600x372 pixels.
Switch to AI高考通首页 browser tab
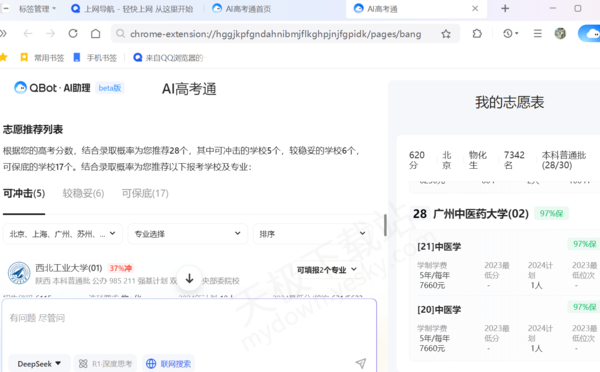[x=242, y=8]
